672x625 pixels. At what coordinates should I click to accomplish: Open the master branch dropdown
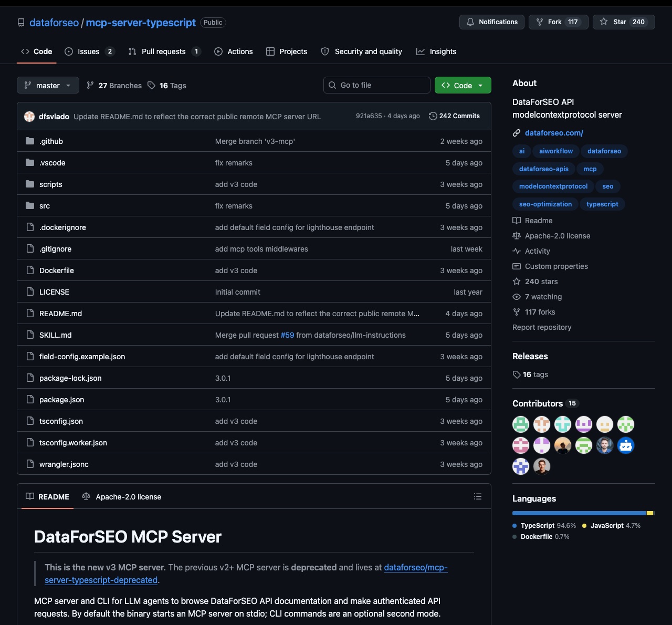click(x=48, y=85)
